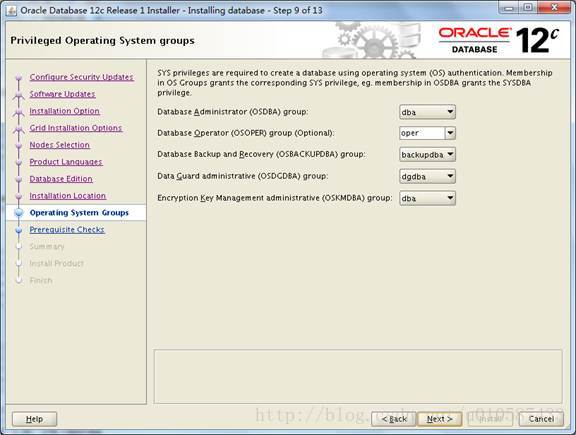The width and height of the screenshot is (576, 435).
Task: Select Operating System Groups step
Action: point(79,213)
